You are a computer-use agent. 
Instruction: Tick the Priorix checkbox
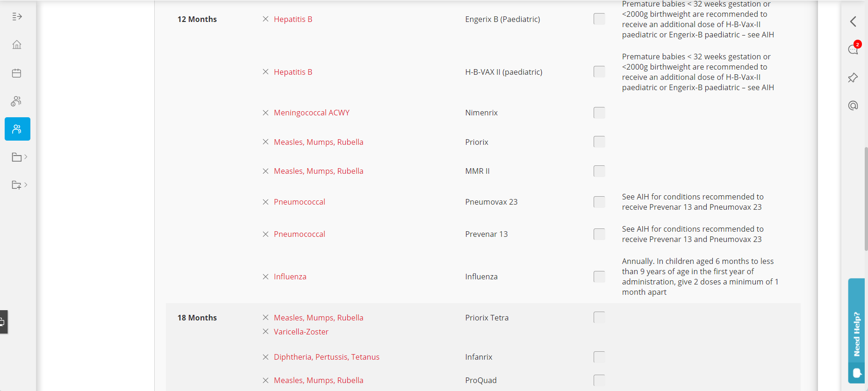(599, 142)
